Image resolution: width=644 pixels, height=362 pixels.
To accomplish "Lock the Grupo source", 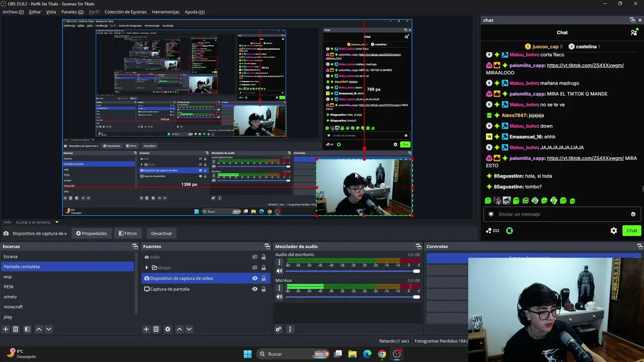I will [x=263, y=267].
